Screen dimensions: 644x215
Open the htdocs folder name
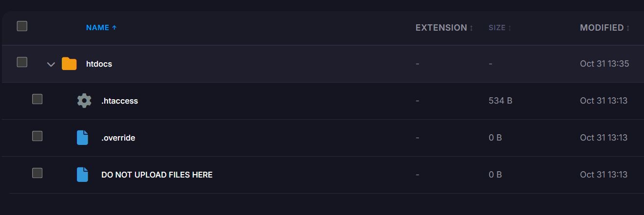(x=99, y=64)
